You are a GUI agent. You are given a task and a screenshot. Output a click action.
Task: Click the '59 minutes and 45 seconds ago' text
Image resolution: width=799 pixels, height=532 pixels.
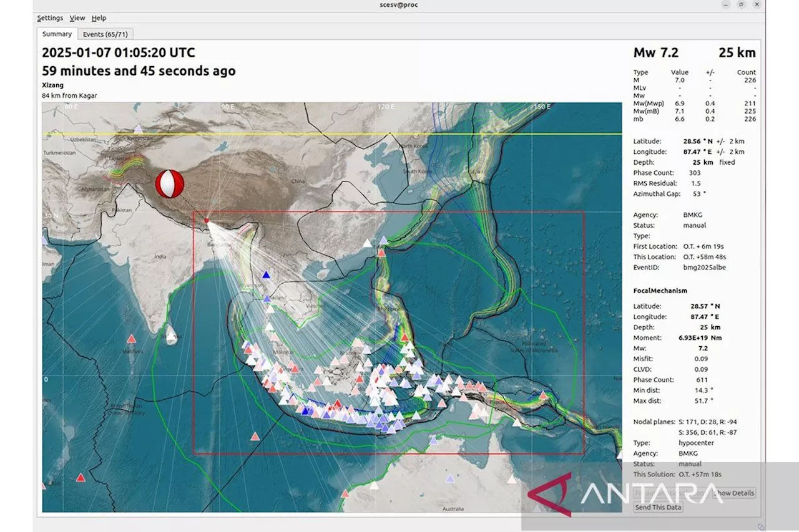[139, 71]
